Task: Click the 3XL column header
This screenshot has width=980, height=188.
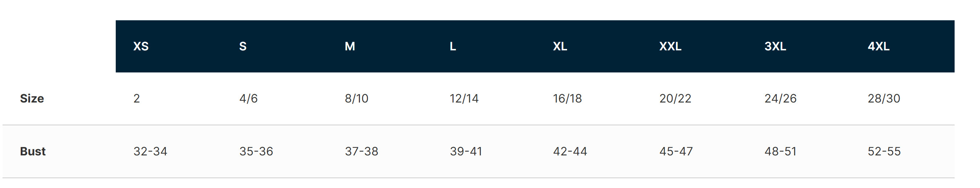Action: point(775,46)
